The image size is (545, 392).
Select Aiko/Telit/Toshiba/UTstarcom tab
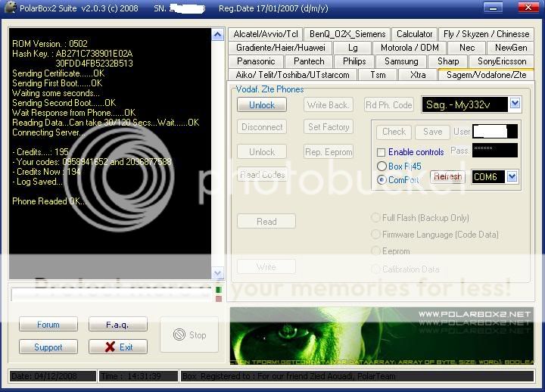pyautogui.click(x=292, y=75)
